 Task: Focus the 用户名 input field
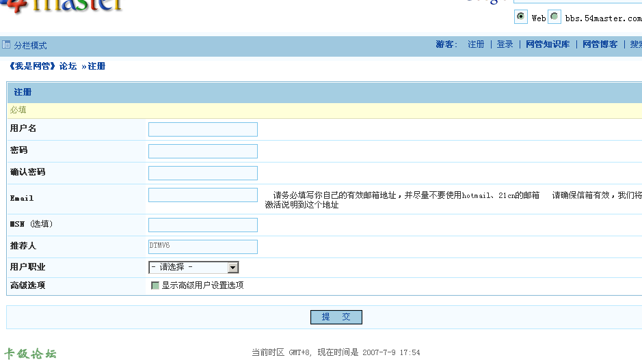click(202, 129)
